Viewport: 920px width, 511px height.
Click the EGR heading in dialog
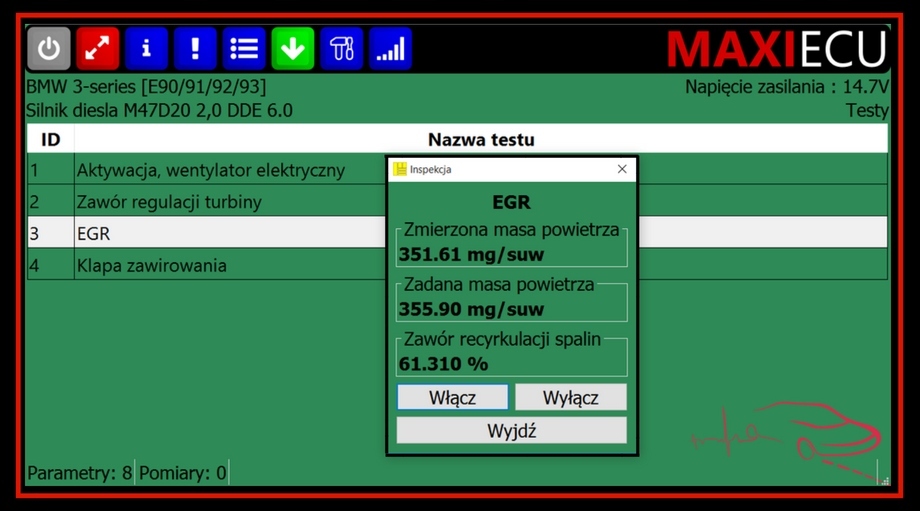pos(511,202)
